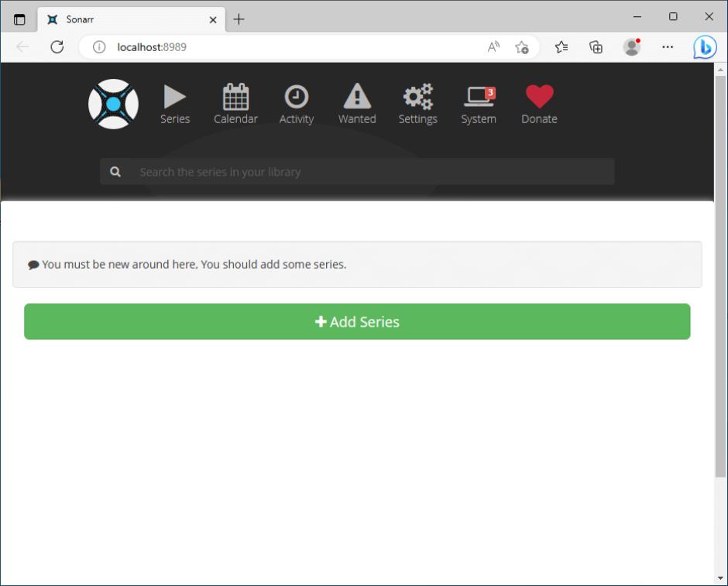
Task: Click the Sonarr logo
Action: pyautogui.click(x=113, y=104)
